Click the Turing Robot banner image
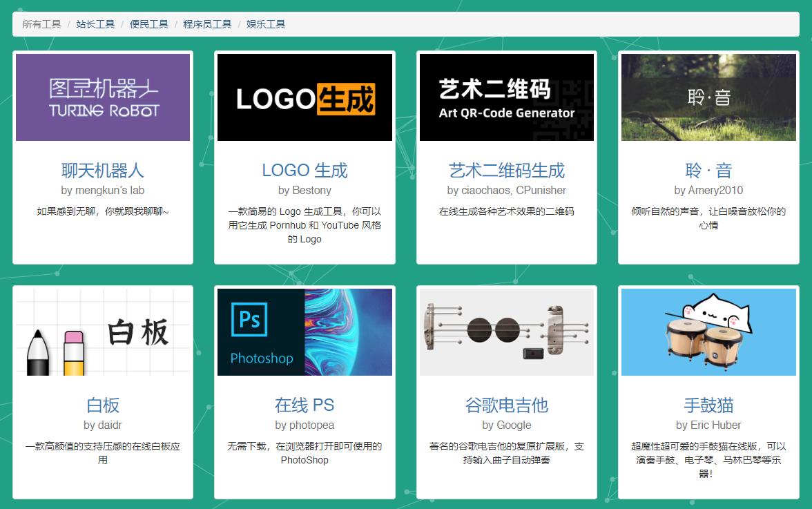812x509 pixels. pyautogui.click(x=102, y=97)
